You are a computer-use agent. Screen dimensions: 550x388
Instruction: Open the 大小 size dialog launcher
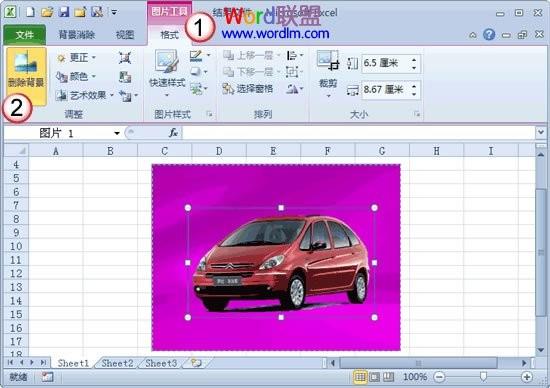pos(417,114)
